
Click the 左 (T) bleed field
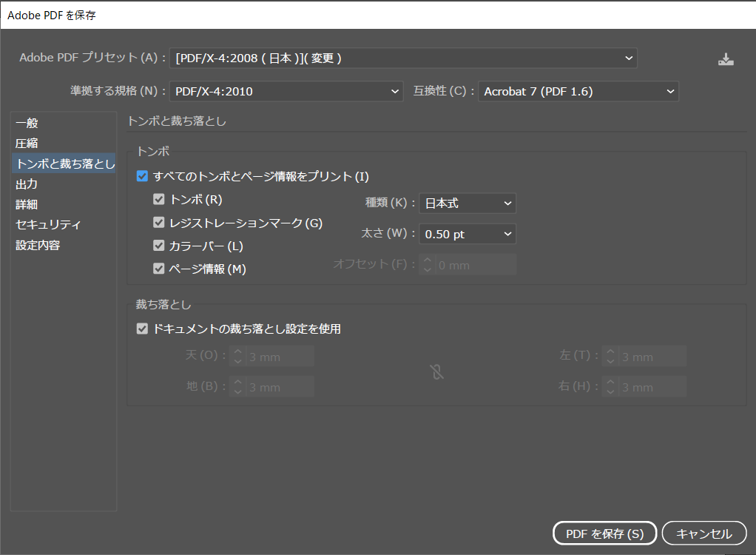point(653,357)
